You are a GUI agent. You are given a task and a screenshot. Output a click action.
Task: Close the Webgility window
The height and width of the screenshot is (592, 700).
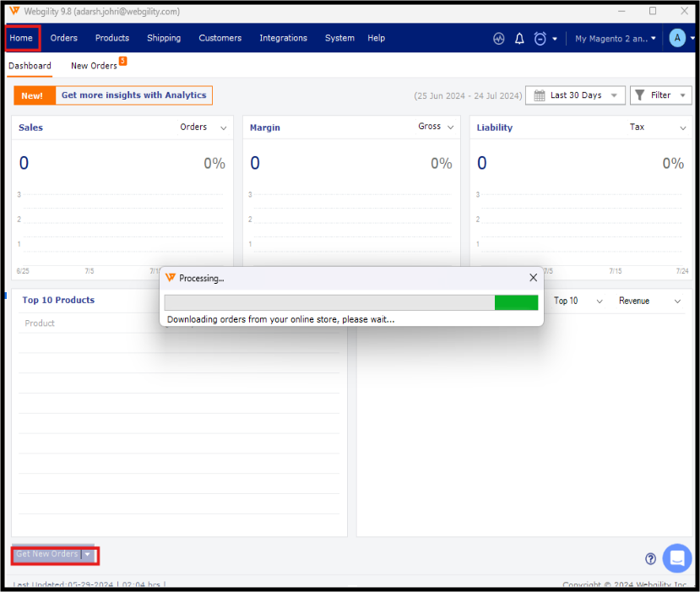(684, 11)
